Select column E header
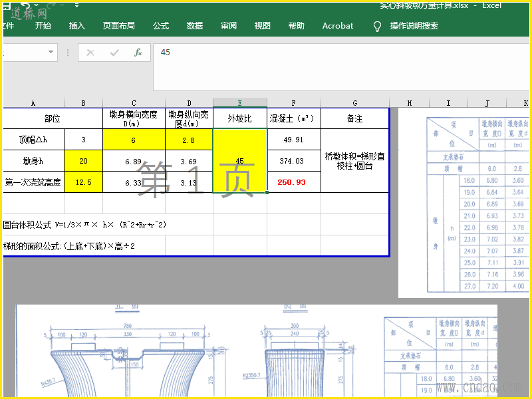The image size is (532, 399). click(x=240, y=103)
